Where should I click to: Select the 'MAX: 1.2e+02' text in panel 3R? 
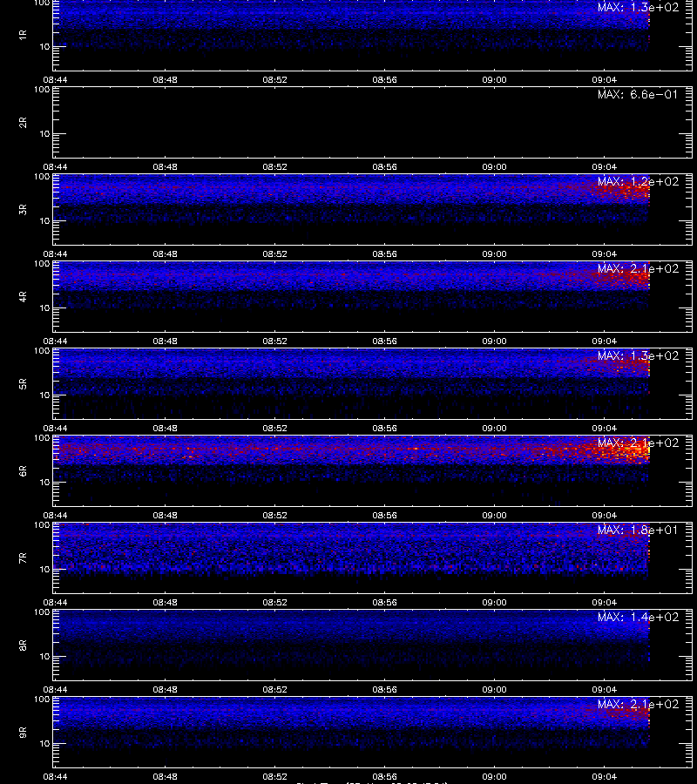click(x=638, y=181)
